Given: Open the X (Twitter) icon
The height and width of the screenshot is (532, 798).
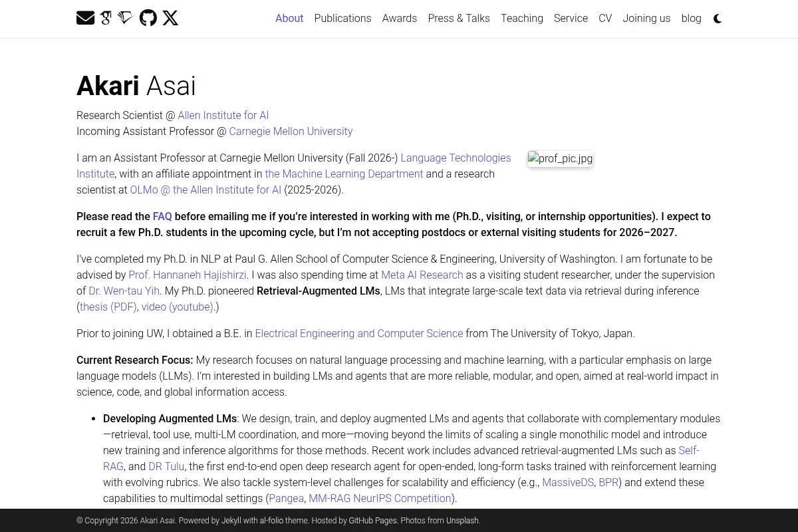Looking at the screenshot, I should [x=170, y=18].
